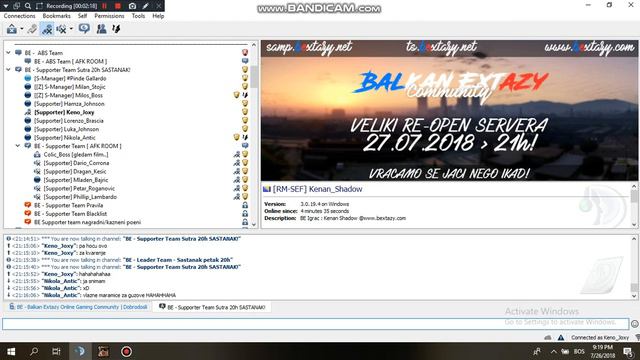Switch to BE - Balkan Extazy server chat tab
This screenshot has height=360, width=640.
(x=78, y=307)
